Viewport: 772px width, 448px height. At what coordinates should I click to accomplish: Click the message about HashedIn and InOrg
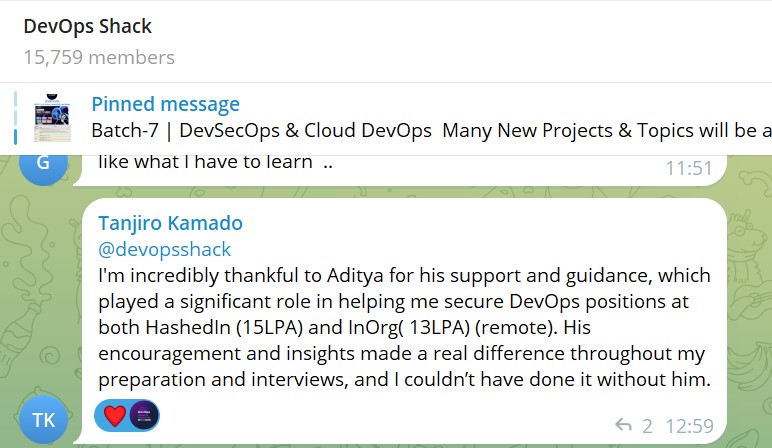[x=400, y=327]
